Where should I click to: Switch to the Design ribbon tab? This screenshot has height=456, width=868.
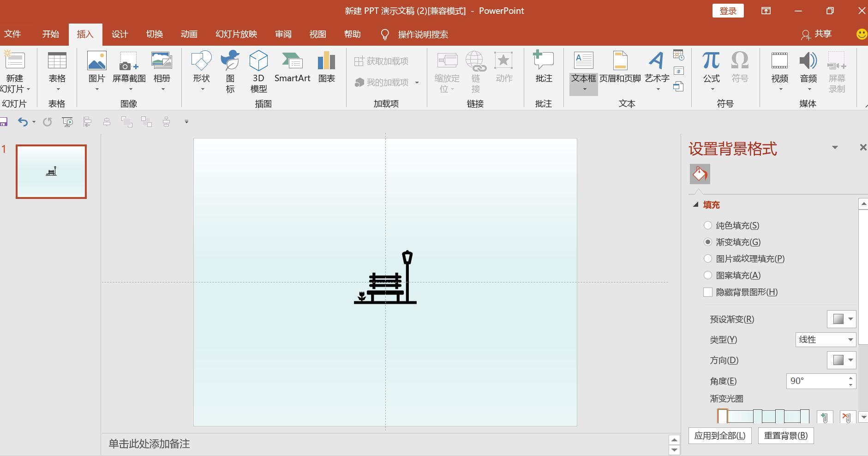point(119,34)
